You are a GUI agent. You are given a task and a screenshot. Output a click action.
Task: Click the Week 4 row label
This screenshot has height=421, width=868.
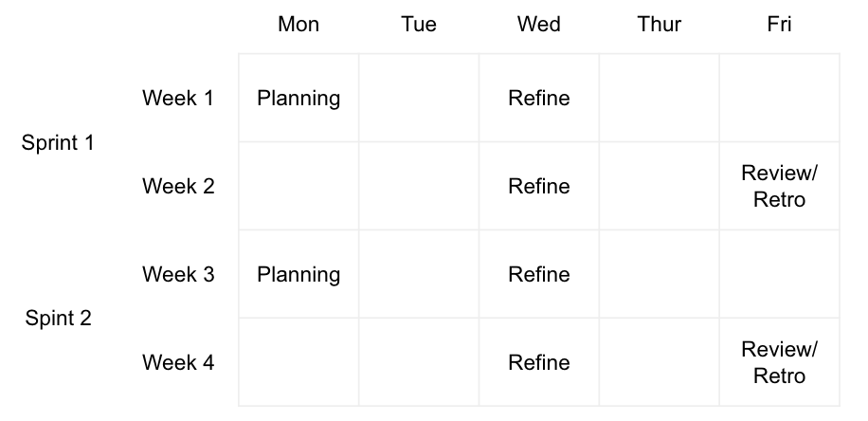pos(178,362)
